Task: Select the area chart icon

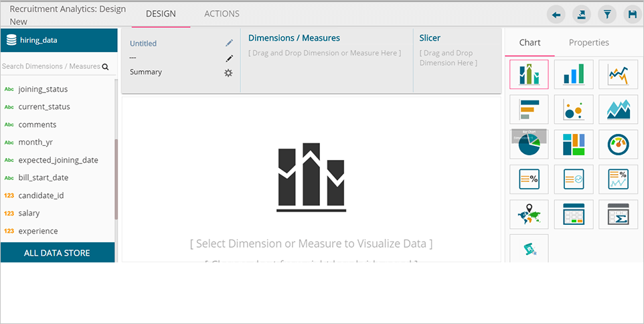Action: pyautogui.click(x=619, y=109)
